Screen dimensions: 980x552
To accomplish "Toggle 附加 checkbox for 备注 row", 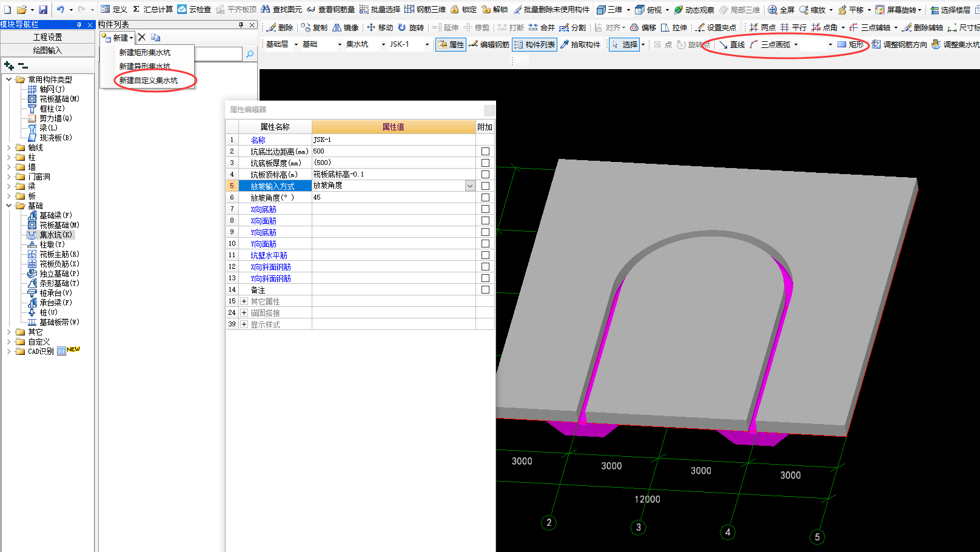I will (x=485, y=289).
